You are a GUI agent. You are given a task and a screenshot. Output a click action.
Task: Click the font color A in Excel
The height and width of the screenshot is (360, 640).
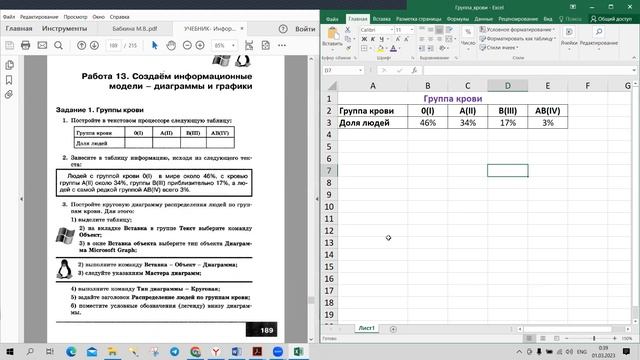[x=393, y=49]
